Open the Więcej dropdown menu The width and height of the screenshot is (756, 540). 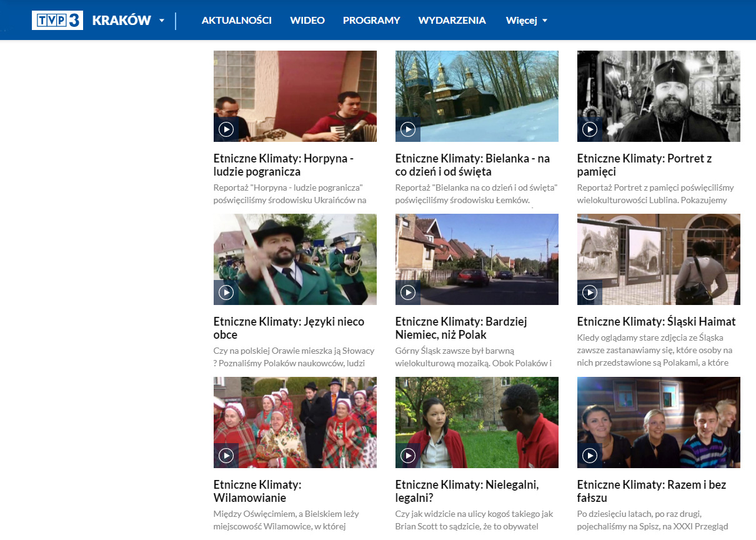click(526, 21)
